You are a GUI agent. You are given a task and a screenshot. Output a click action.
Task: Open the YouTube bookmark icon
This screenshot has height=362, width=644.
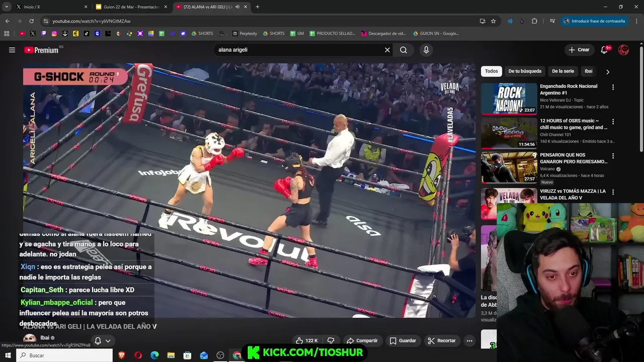point(22,34)
